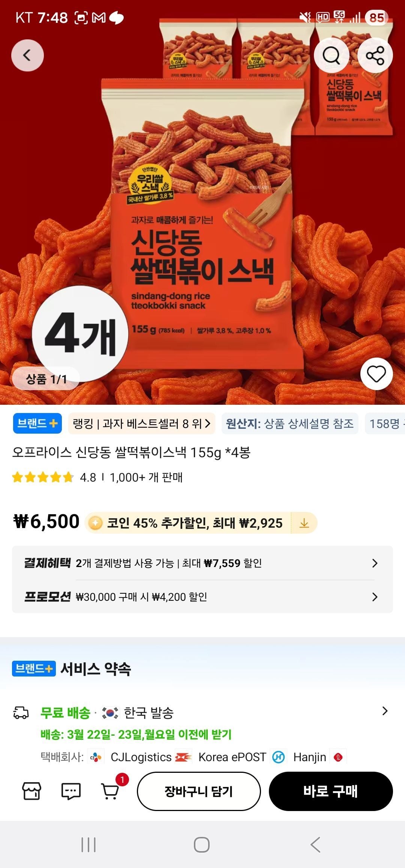Screen dimensions: 405x868
Task: Open the store icon in bottom bar
Action: click(x=32, y=791)
